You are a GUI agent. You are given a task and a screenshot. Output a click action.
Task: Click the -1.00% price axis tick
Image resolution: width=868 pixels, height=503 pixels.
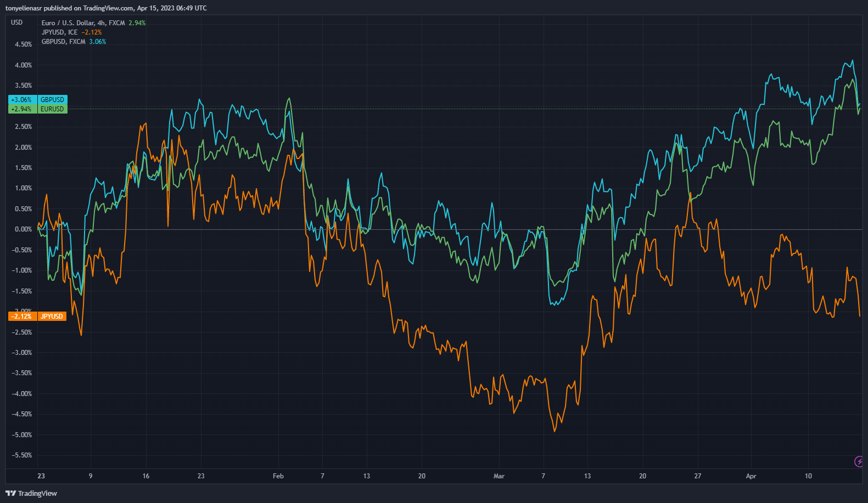pos(22,270)
